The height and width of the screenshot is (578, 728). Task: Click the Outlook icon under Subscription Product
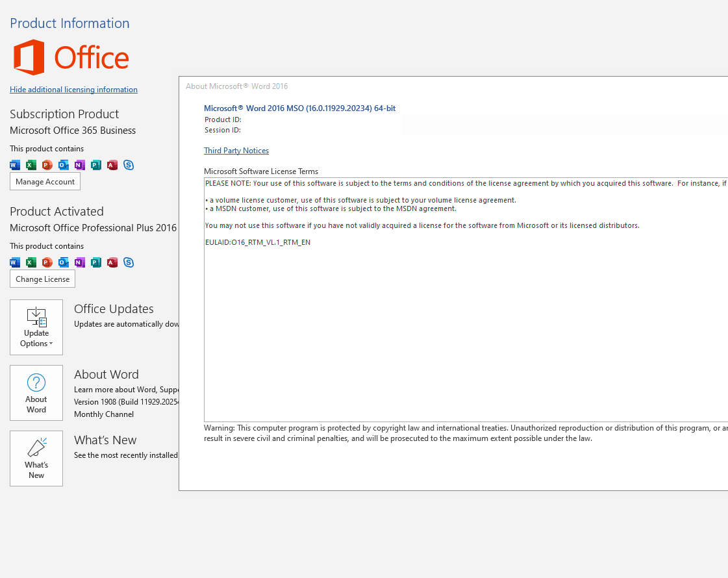tap(64, 165)
